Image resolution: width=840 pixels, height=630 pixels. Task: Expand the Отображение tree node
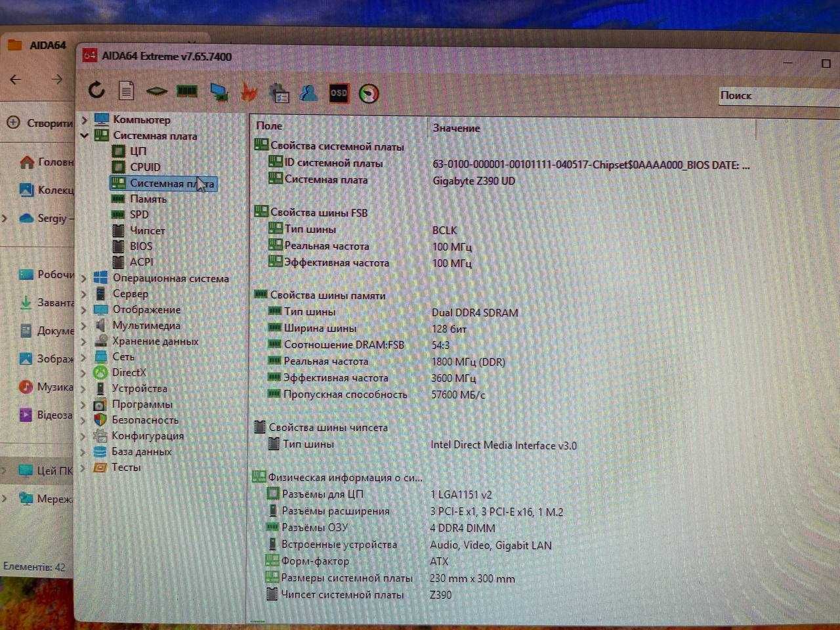[83, 310]
